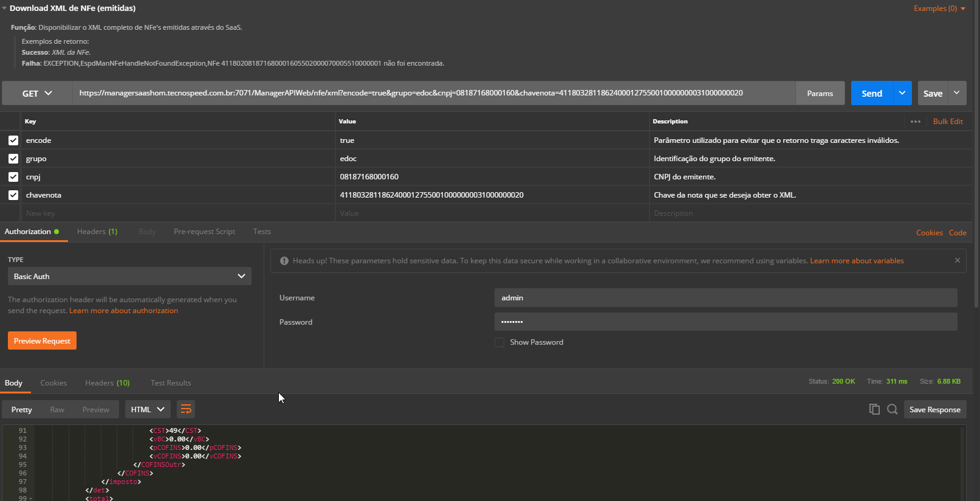Uncheck the encode parameter checkbox
Screen dimensions: 980x501
(x=13, y=140)
